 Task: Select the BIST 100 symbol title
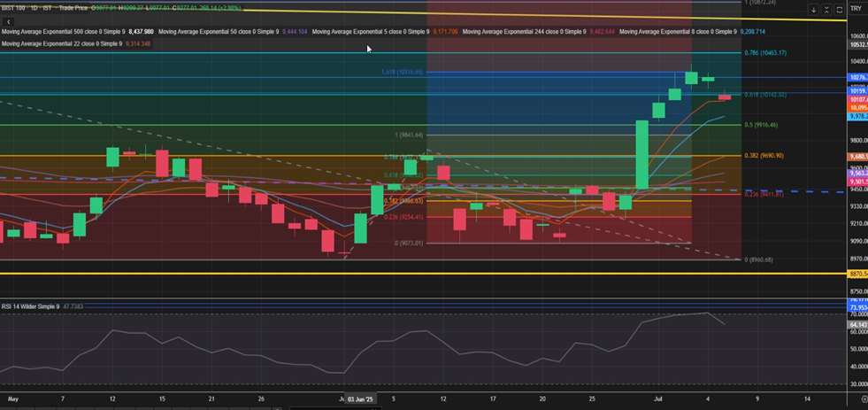click(x=16, y=8)
